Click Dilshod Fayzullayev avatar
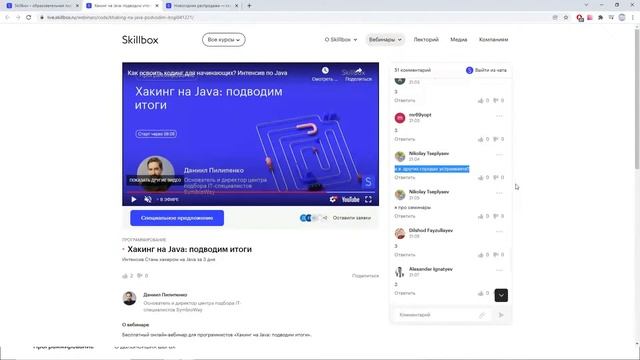The image size is (640, 360). (400, 233)
